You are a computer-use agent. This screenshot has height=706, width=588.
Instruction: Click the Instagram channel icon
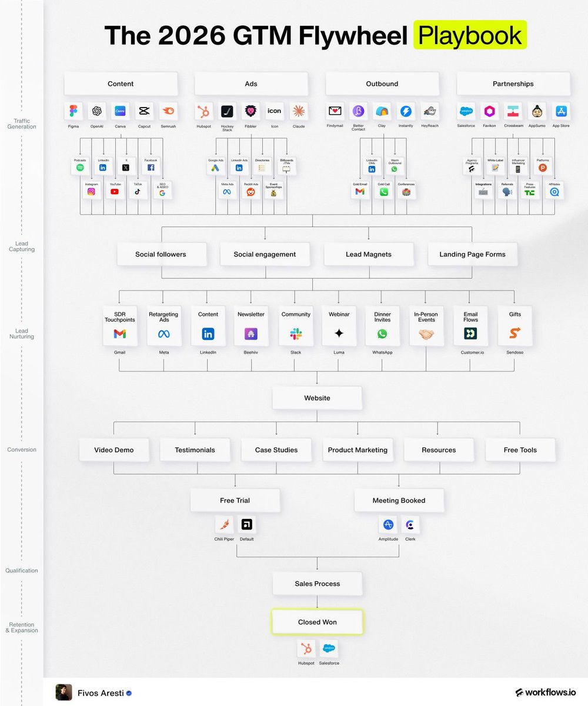click(91, 192)
